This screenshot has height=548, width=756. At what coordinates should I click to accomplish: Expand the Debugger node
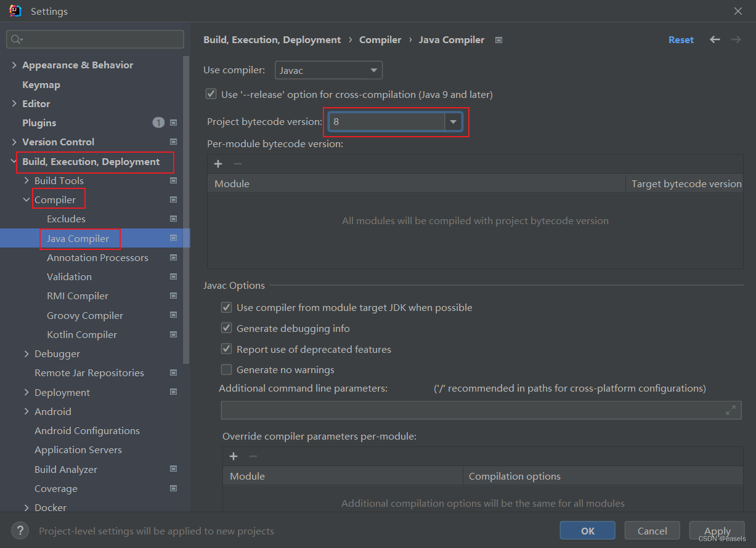pos(26,353)
